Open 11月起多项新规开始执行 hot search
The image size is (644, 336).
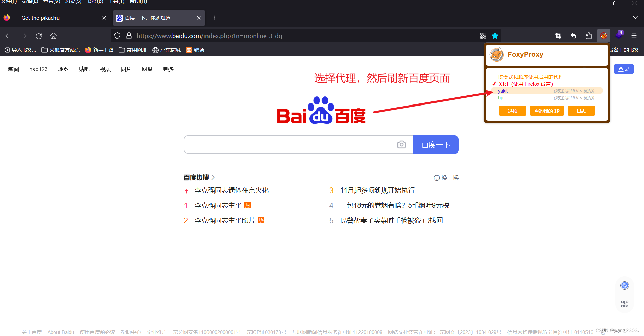click(x=377, y=190)
